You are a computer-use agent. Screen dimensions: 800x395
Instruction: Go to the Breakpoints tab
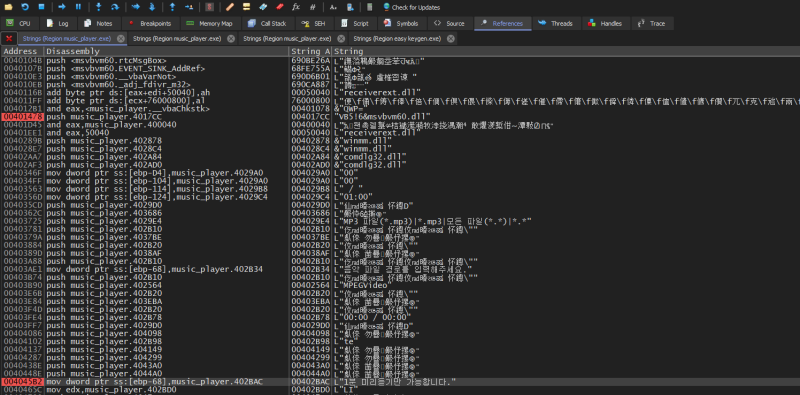tap(151, 23)
